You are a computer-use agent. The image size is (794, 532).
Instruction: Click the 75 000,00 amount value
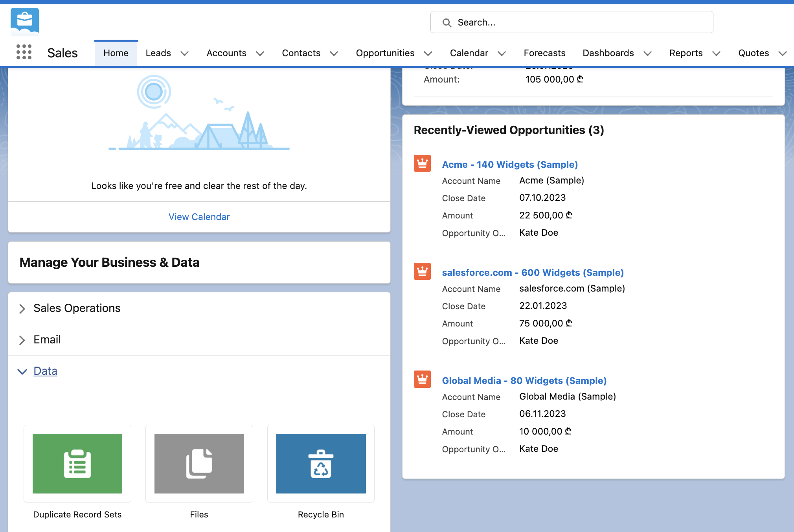(546, 323)
